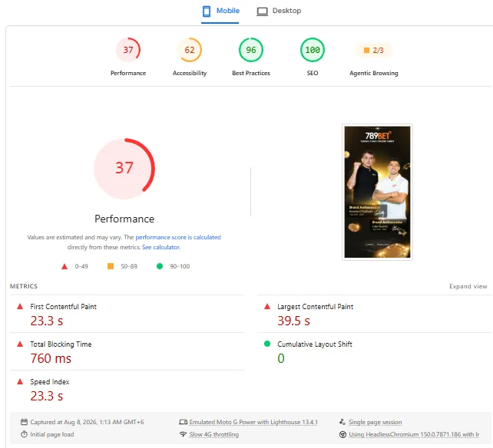The width and height of the screenshot is (493, 448).
Task: Click the wifi icon beside Slow 4G throttling
Action: (183, 434)
